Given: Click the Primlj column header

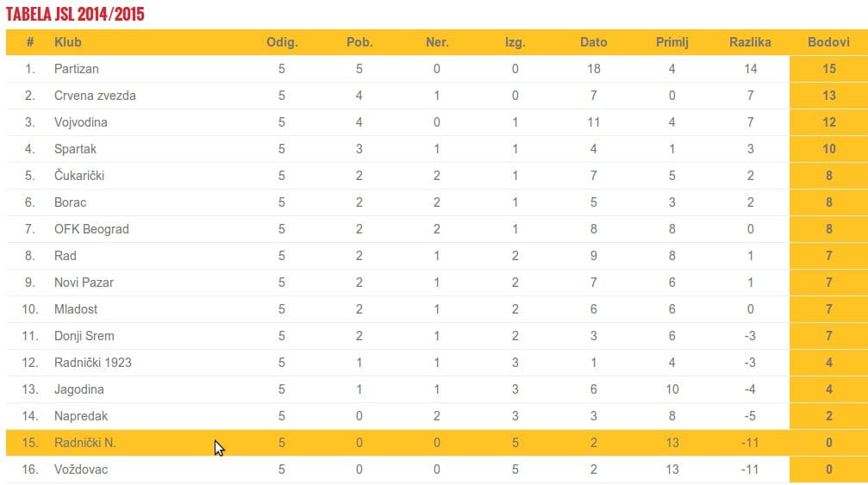Looking at the screenshot, I should (672, 42).
